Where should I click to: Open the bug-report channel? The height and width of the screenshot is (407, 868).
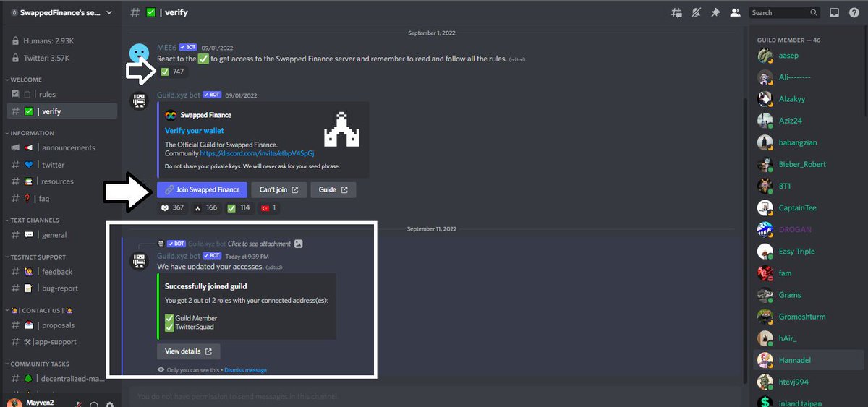61,288
